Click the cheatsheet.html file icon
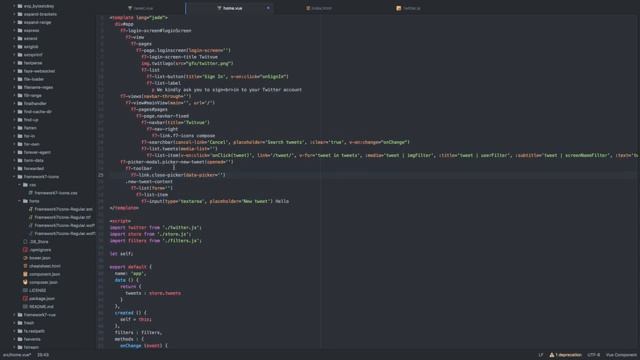This screenshot has height=360, width=640. (x=25, y=266)
